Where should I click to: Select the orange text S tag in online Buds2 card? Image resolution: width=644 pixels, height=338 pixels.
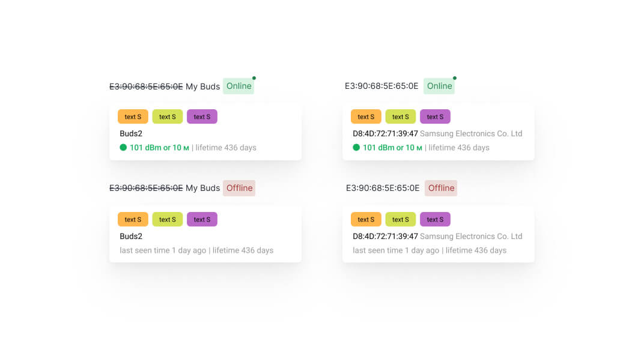point(133,117)
